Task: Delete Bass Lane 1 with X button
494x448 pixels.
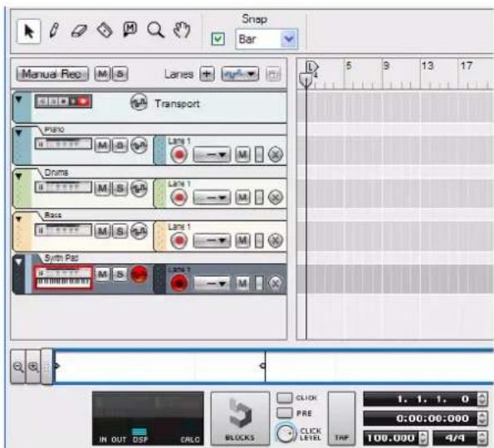Action: click(276, 241)
